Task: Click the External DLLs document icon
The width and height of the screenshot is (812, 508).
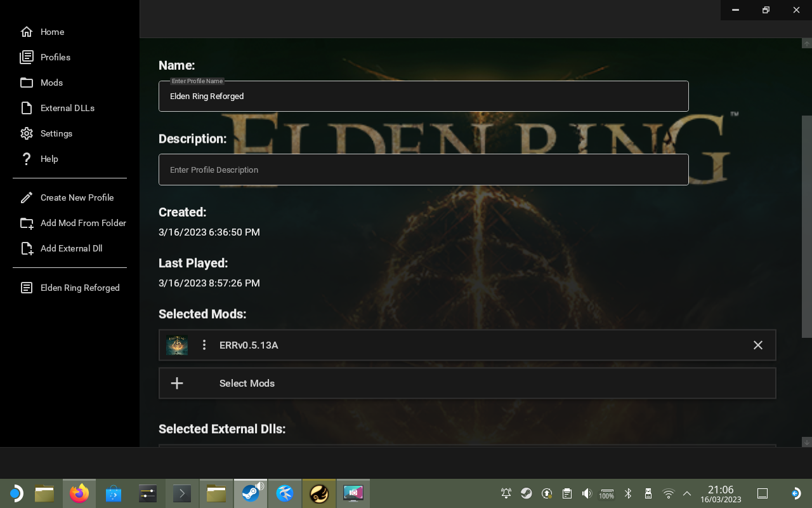Action: [x=27, y=108]
